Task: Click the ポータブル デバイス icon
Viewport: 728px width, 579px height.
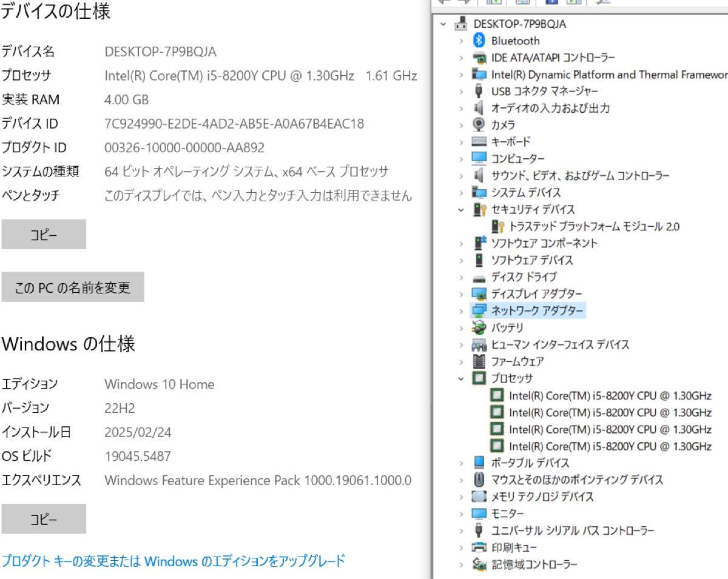Action: click(x=479, y=463)
